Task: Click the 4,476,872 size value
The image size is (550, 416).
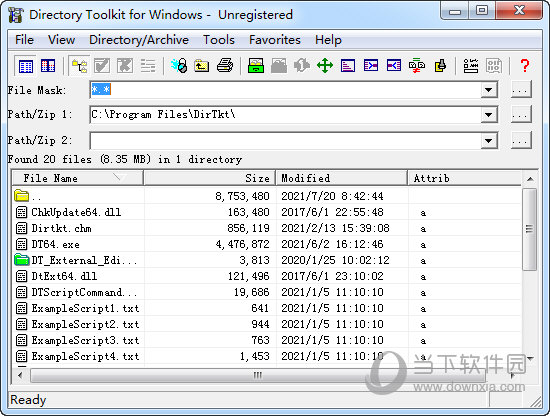Action: point(242,244)
